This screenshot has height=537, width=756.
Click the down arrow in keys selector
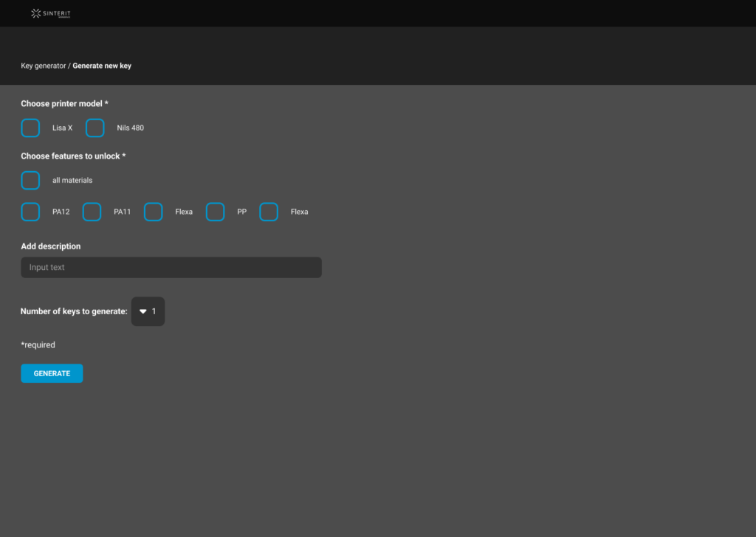click(143, 311)
